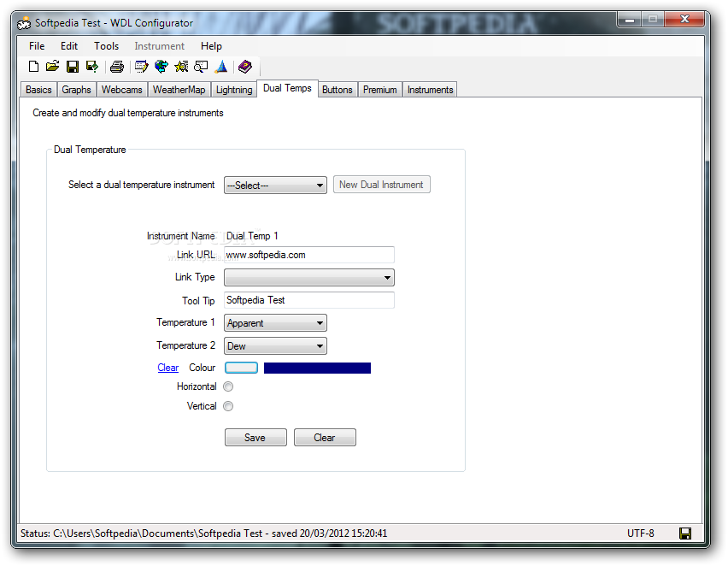728x566 pixels.
Task: Switch to the Basics tab
Action: point(38,90)
